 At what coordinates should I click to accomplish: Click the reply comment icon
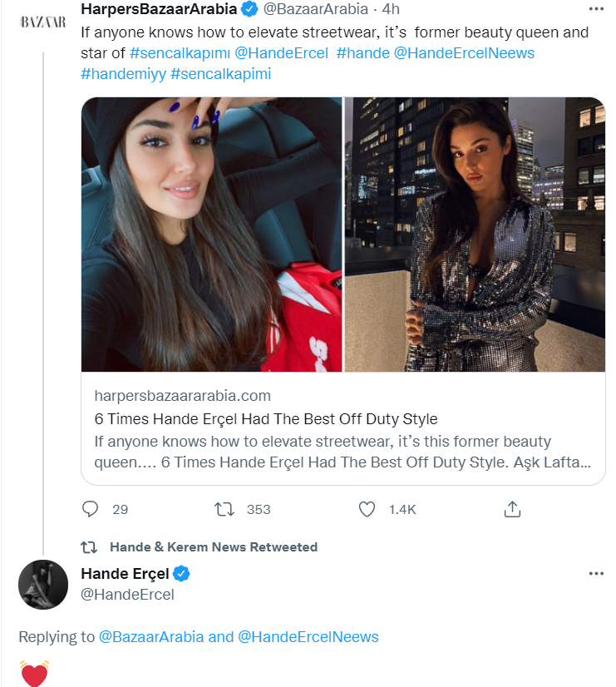[x=91, y=509]
